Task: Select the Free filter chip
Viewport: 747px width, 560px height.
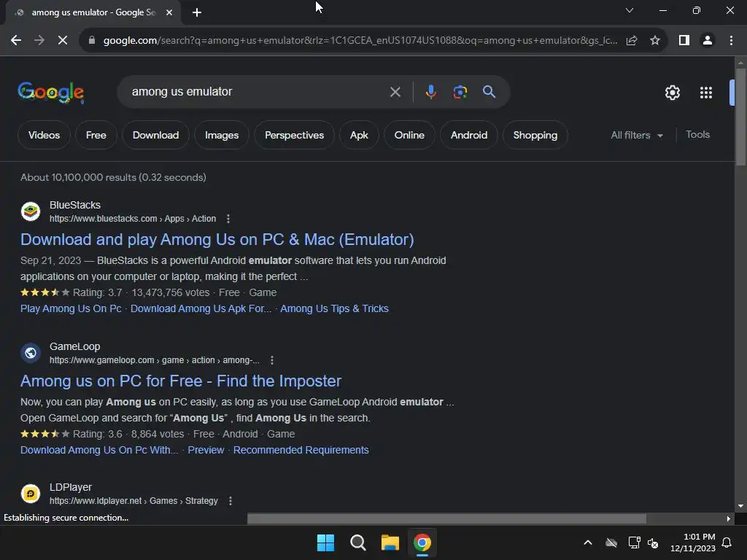Action: (x=96, y=135)
